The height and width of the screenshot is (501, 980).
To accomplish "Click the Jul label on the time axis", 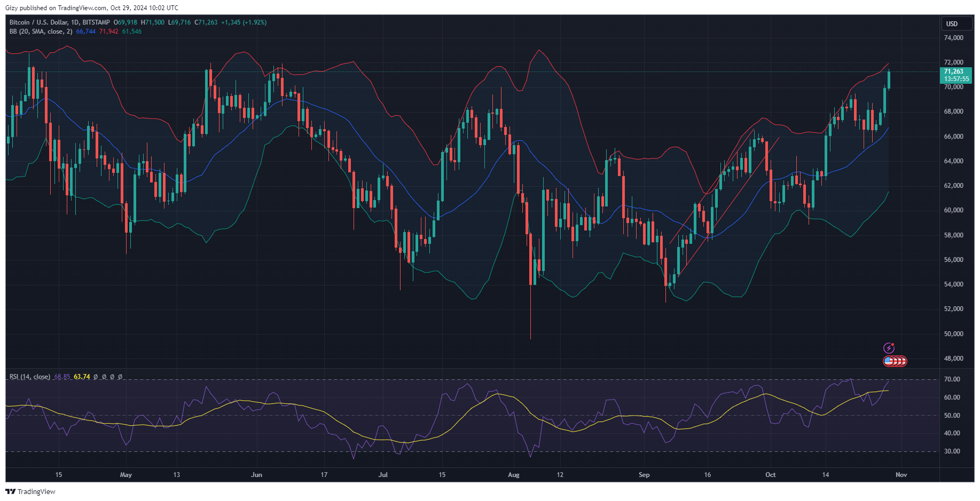I will tap(383, 475).
